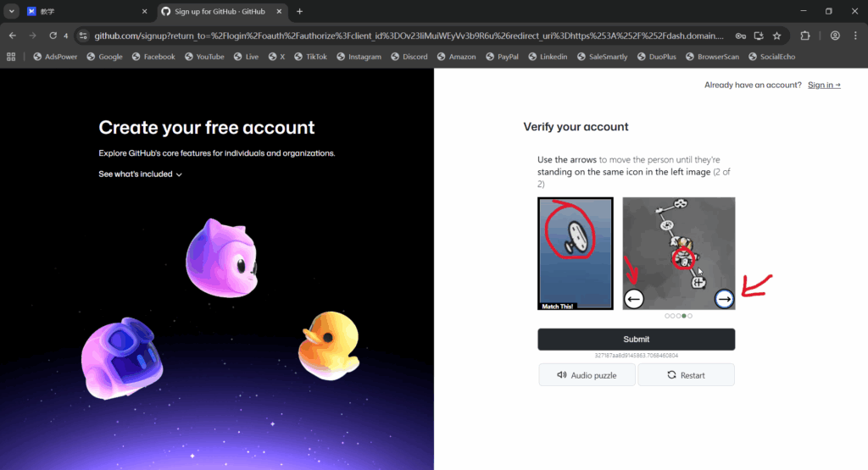Bookmark this page with the star icon
This screenshot has width=868, height=470.
click(x=776, y=36)
